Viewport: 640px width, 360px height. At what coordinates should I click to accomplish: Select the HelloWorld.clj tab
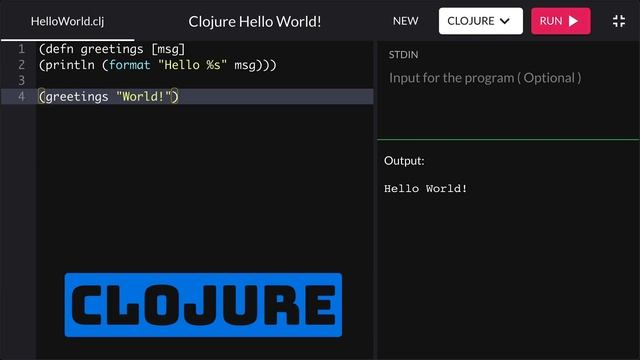point(67,21)
